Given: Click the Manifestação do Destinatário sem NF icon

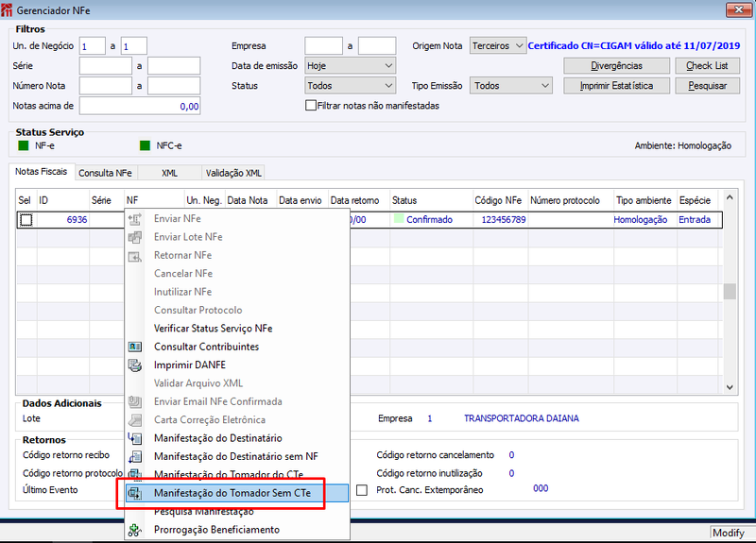Looking at the screenshot, I should coord(135,457).
